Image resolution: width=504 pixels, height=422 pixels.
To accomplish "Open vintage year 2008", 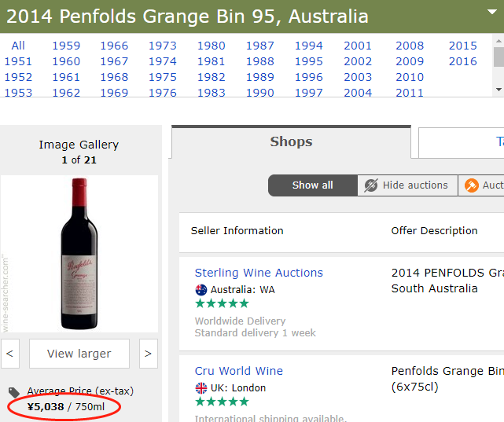I will pos(410,46).
